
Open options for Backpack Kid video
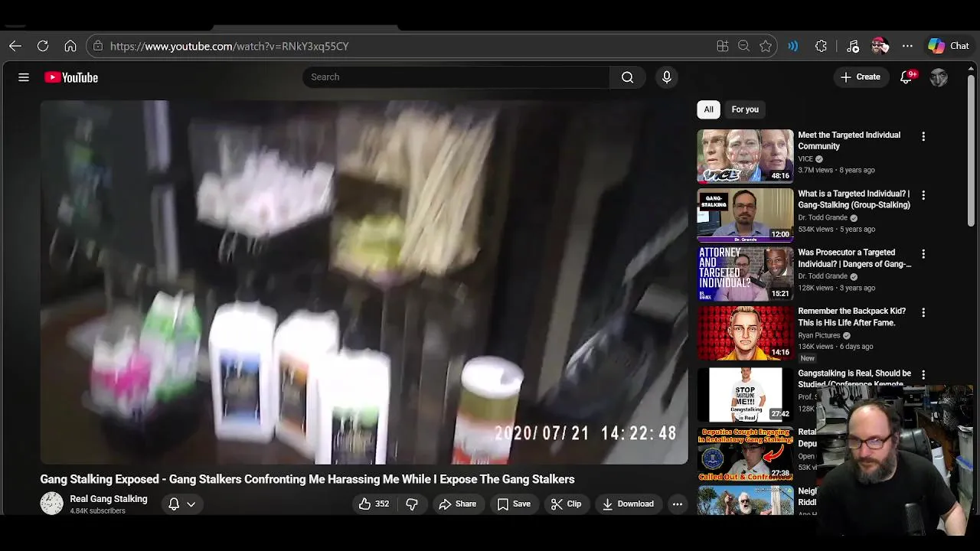(x=923, y=312)
